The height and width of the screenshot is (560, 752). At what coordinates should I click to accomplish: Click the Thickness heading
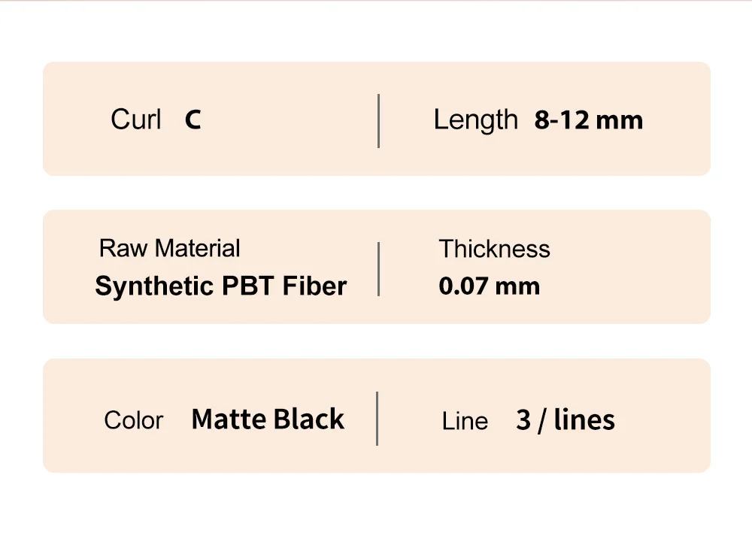point(495,249)
